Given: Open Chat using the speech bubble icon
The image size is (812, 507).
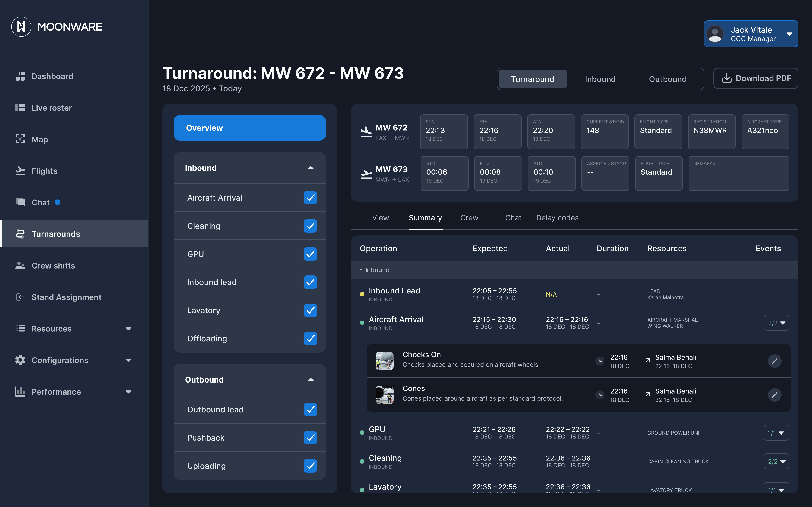Looking at the screenshot, I should coord(20,202).
